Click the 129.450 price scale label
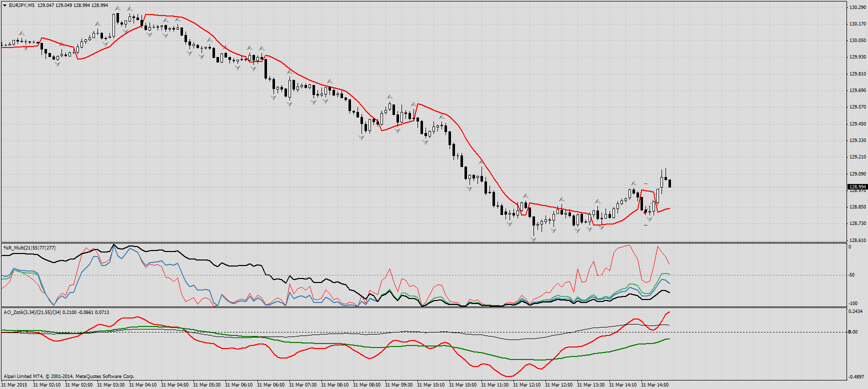 [x=857, y=124]
